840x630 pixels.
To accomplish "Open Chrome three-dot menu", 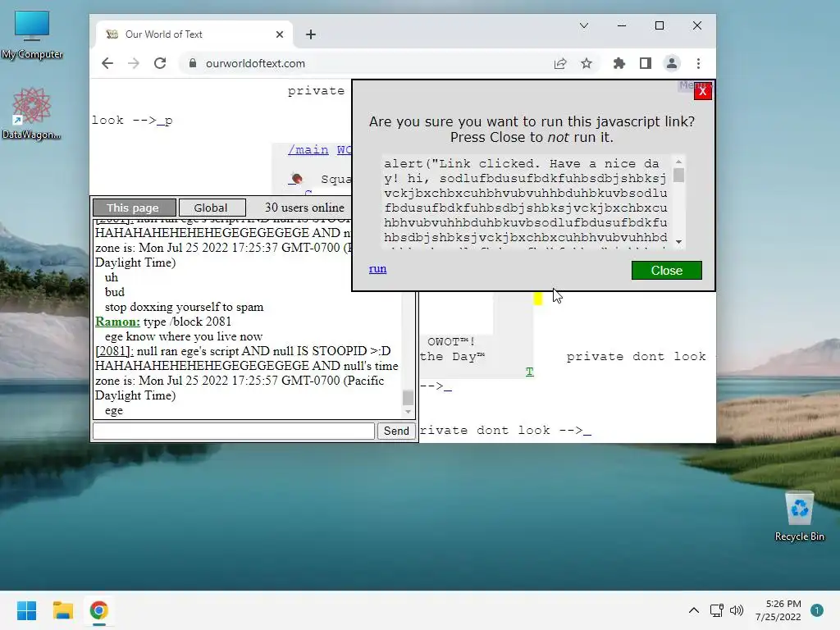I will [698, 63].
